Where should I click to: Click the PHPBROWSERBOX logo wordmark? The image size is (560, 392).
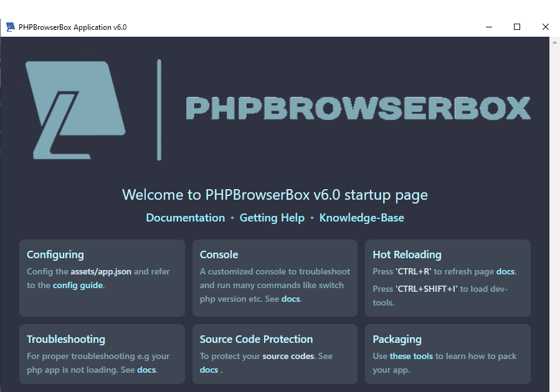(358, 108)
